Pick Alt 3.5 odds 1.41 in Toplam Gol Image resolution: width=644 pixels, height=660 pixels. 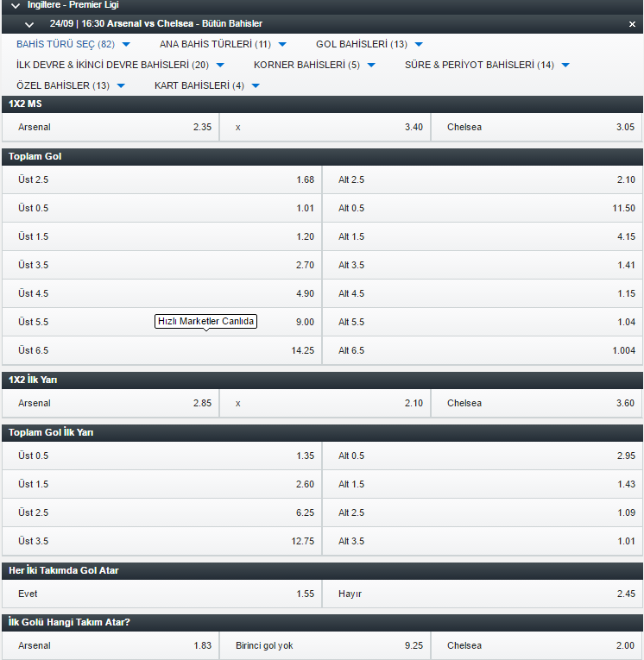coord(483,265)
